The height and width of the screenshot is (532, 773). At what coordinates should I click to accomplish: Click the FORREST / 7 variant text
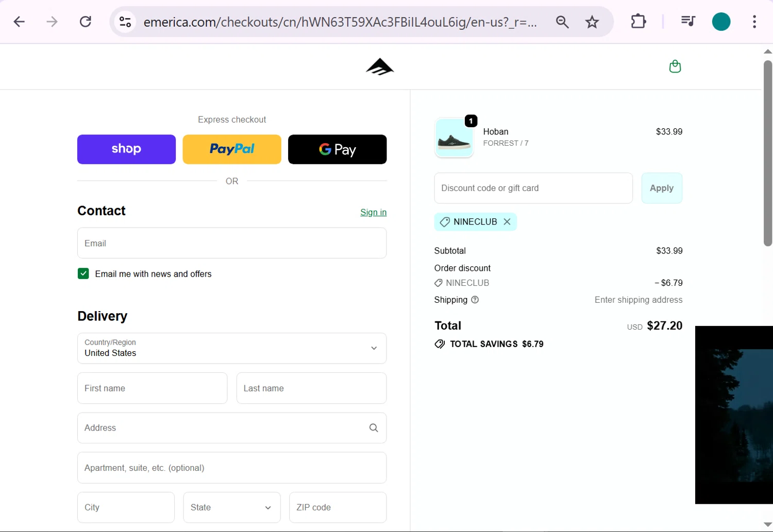point(506,143)
